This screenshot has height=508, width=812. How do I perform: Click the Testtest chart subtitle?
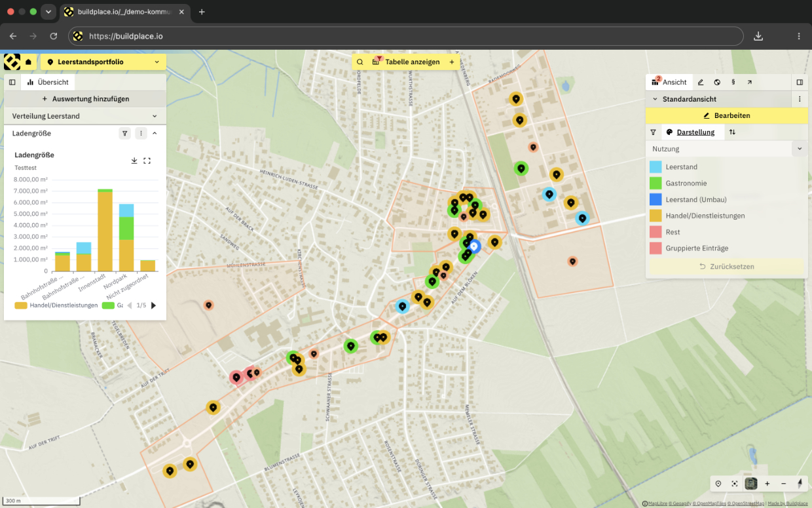(26, 168)
